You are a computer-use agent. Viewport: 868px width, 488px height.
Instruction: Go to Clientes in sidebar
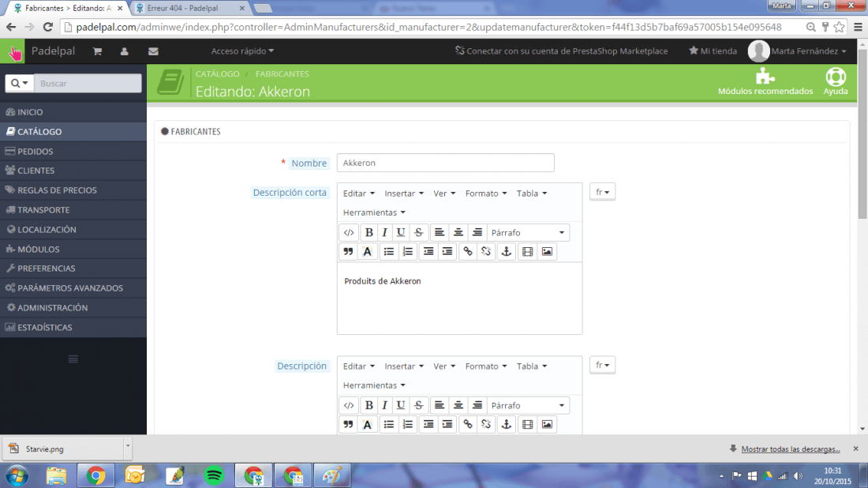point(73,171)
